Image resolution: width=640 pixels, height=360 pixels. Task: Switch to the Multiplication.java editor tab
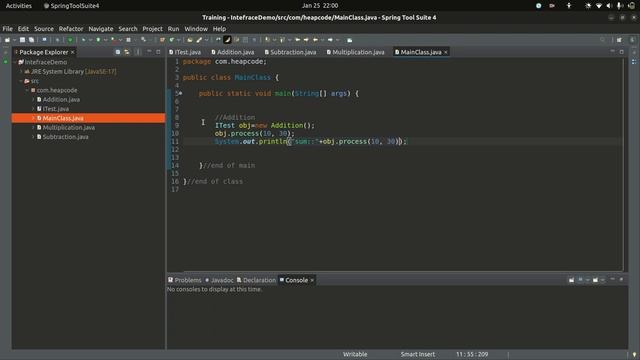coord(356,52)
